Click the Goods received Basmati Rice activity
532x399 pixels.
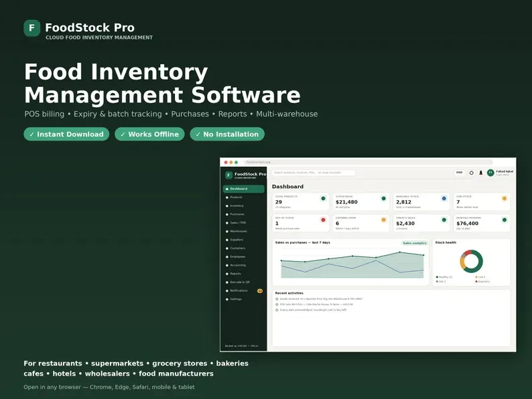click(321, 299)
